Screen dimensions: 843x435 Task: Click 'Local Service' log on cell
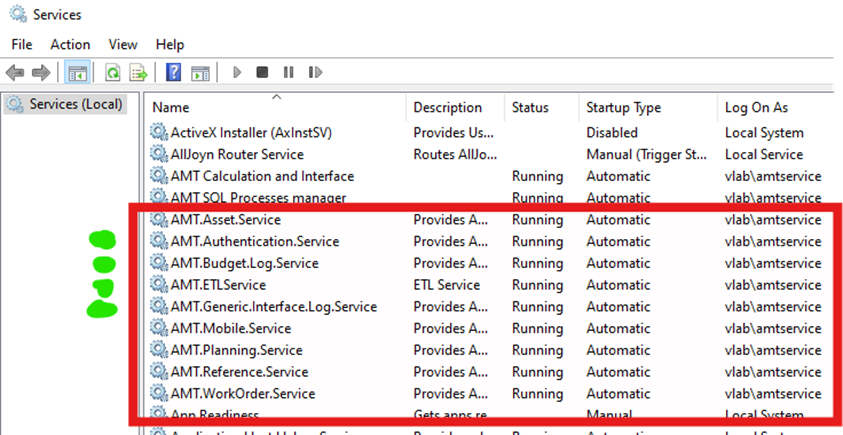tap(764, 155)
